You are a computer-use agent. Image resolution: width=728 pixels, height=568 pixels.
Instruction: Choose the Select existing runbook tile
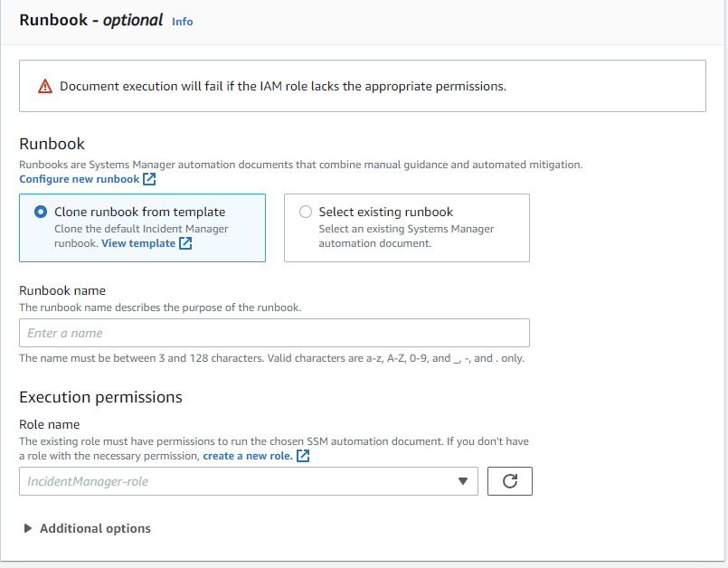coord(407,228)
